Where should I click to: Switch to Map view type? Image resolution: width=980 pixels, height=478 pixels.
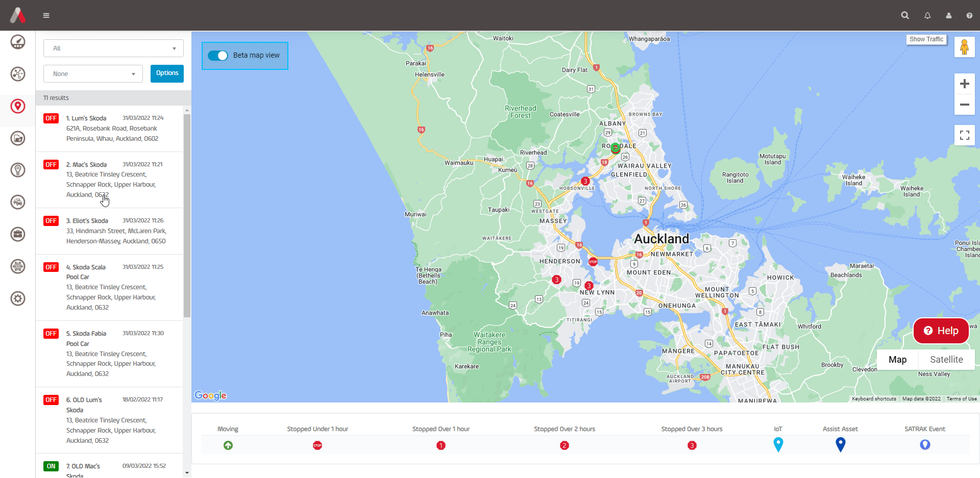(897, 360)
